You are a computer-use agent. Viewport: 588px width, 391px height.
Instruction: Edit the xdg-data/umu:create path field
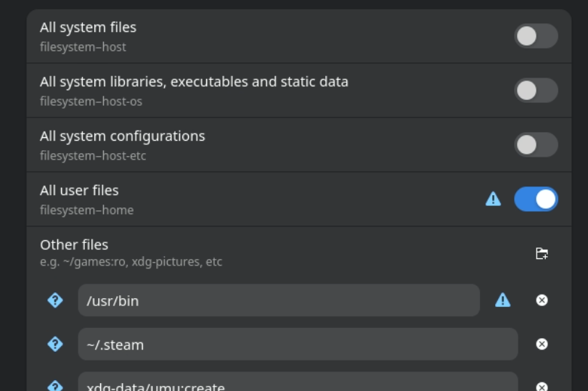[x=298, y=384]
